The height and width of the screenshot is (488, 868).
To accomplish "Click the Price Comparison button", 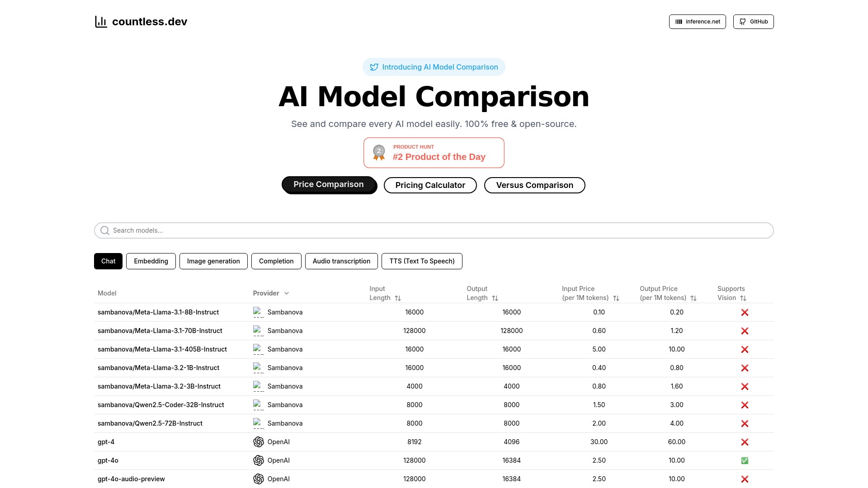I will point(329,185).
